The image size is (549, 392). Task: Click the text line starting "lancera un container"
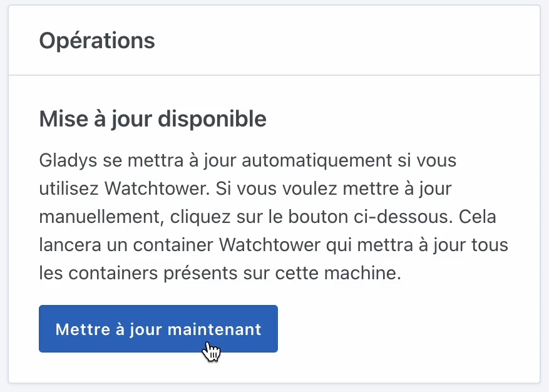(x=274, y=245)
